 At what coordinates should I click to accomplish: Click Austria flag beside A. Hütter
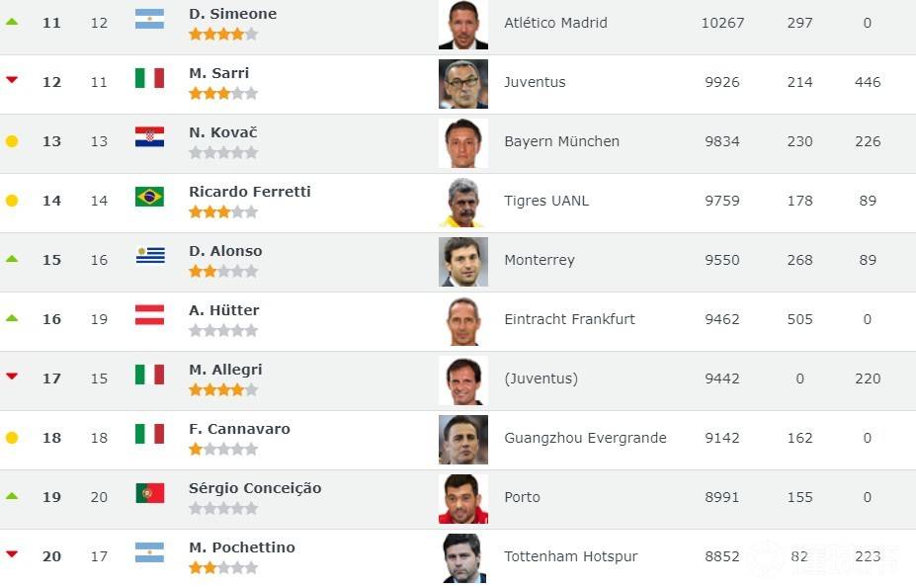click(x=149, y=315)
